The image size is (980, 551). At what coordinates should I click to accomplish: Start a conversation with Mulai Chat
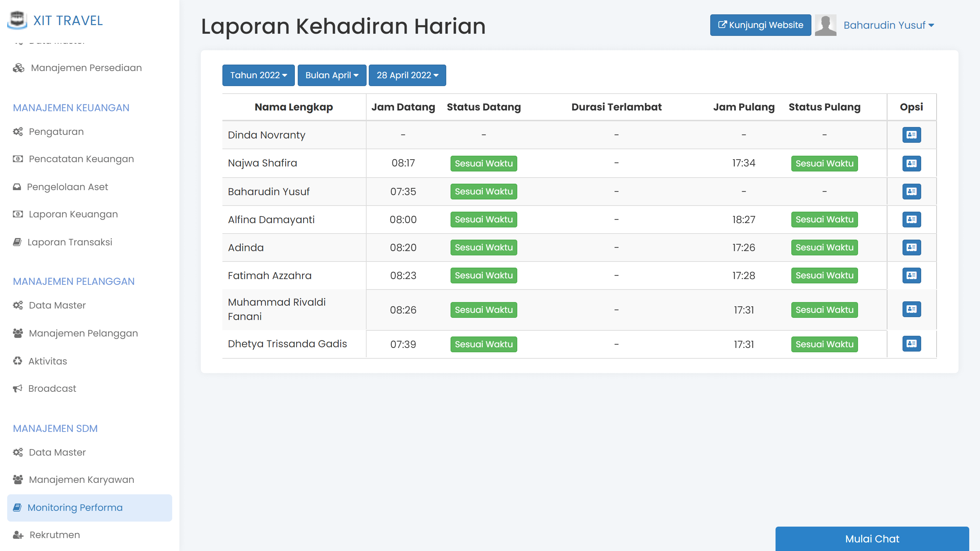[871, 538]
